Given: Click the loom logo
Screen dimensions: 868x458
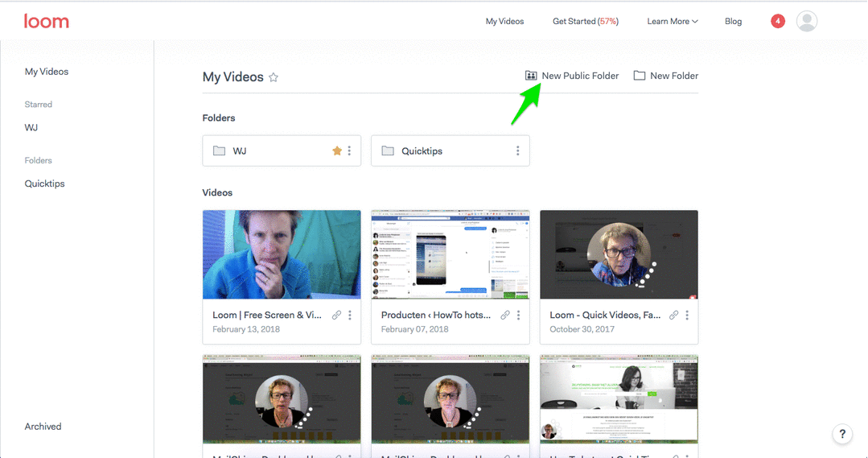Looking at the screenshot, I should coord(47,22).
